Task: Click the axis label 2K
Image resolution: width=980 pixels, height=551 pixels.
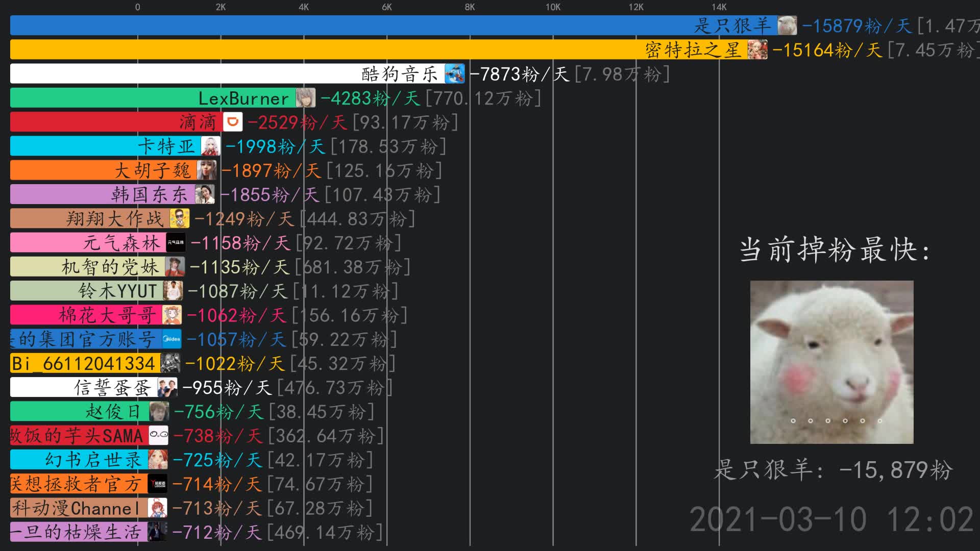Action: 220,7
